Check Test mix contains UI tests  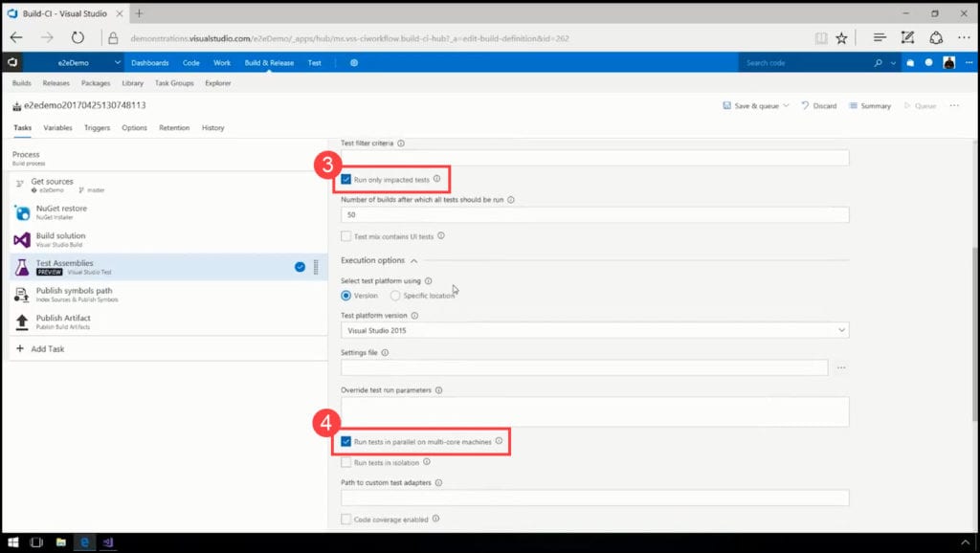point(345,236)
